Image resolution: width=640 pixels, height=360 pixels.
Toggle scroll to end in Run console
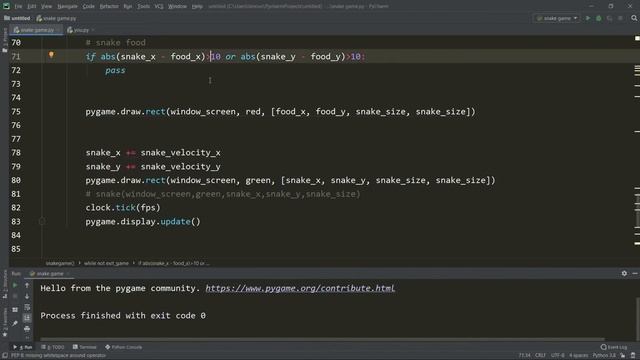[27, 318]
